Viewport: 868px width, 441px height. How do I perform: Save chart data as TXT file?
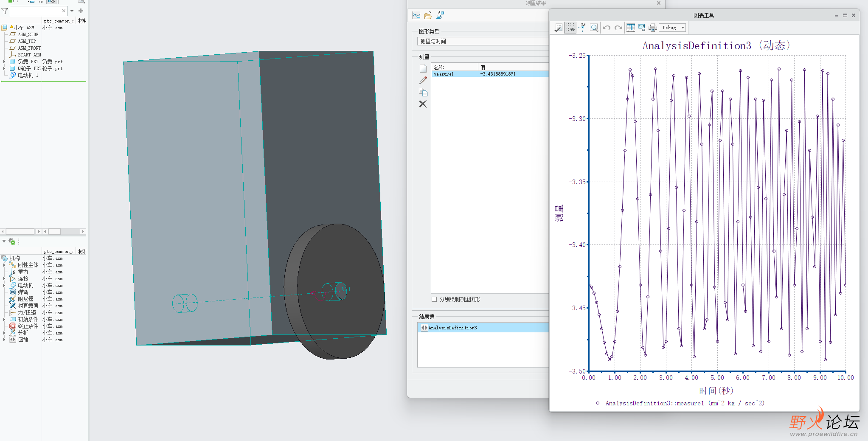click(x=642, y=28)
